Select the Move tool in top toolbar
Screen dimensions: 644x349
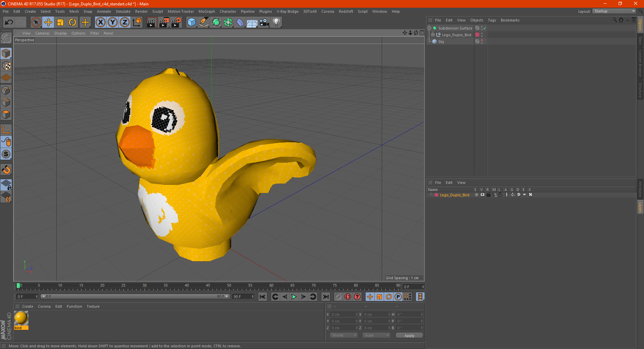[48, 22]
